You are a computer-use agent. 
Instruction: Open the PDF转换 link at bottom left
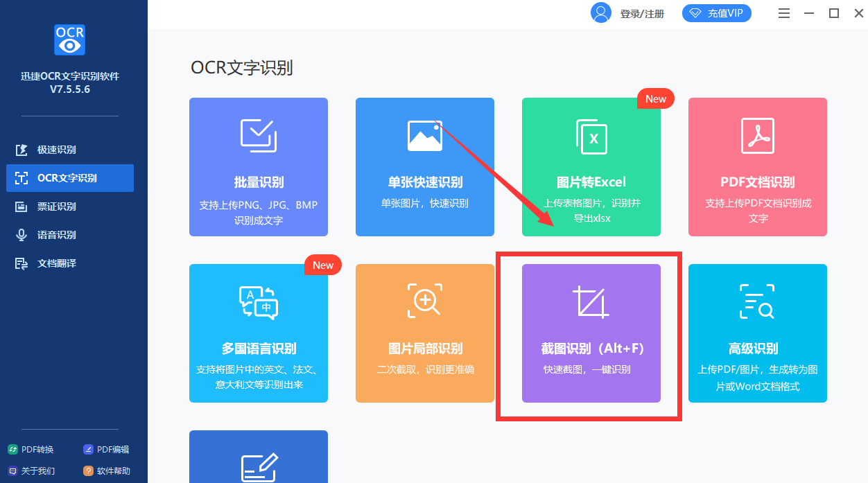(31, 449)
